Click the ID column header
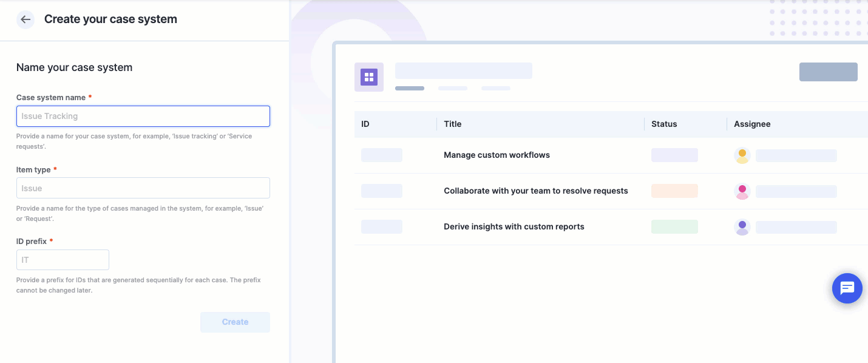The image size is (868, 363). (365, 124)
